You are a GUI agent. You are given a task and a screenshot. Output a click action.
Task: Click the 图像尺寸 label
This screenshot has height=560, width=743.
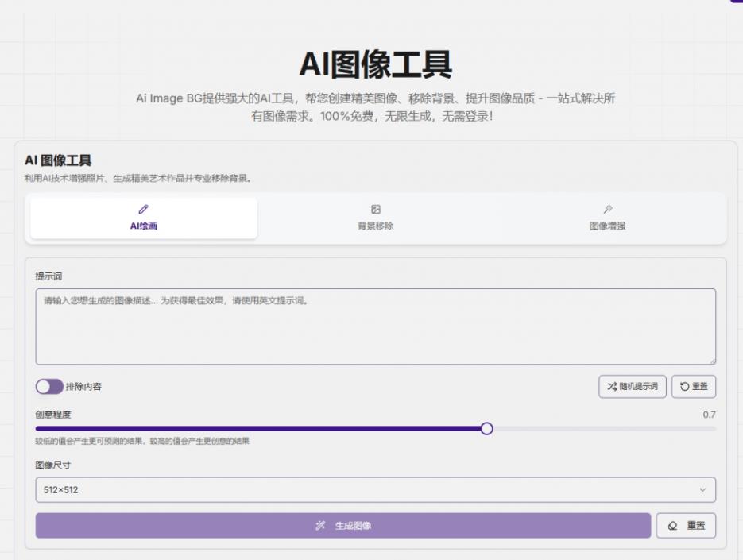point(53,465)
